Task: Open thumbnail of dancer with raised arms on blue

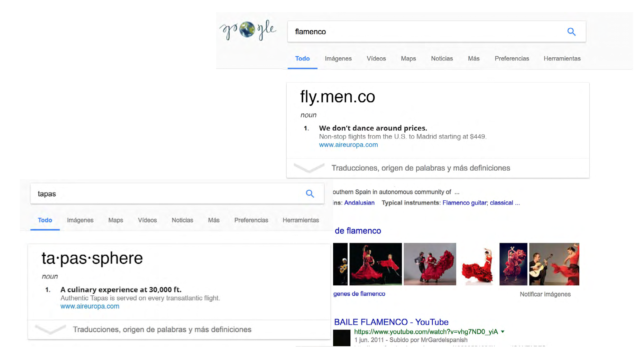Action: tap(513, 264)
